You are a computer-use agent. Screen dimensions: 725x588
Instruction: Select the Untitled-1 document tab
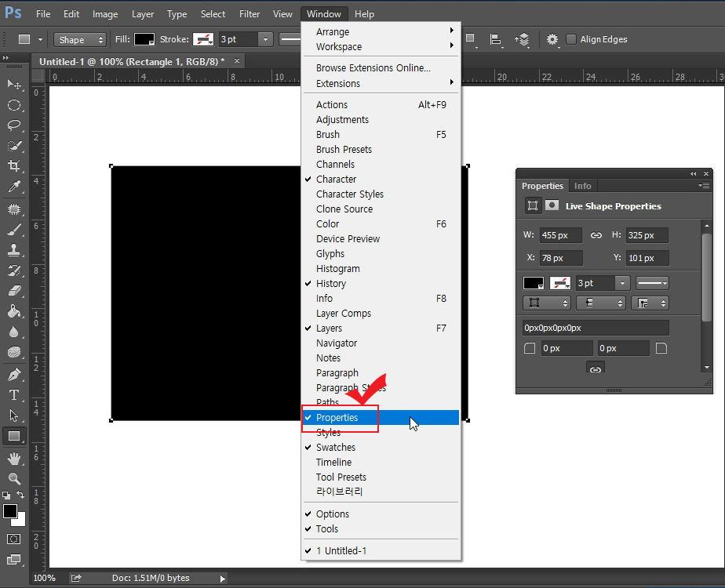132,61
